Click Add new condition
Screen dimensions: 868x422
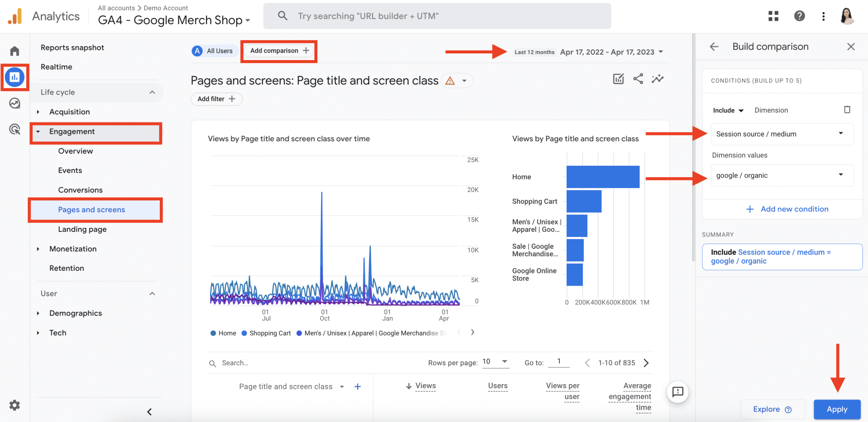(788, 208)
